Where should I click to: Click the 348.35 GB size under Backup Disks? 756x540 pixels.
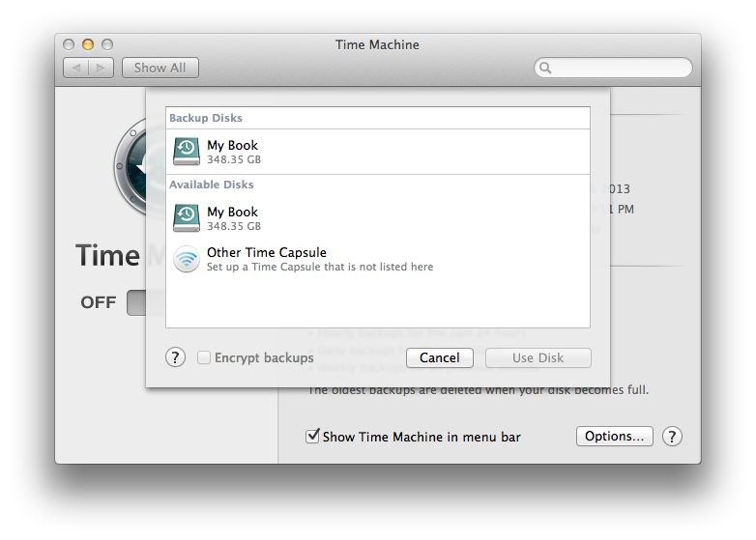(x=234, y=159)
